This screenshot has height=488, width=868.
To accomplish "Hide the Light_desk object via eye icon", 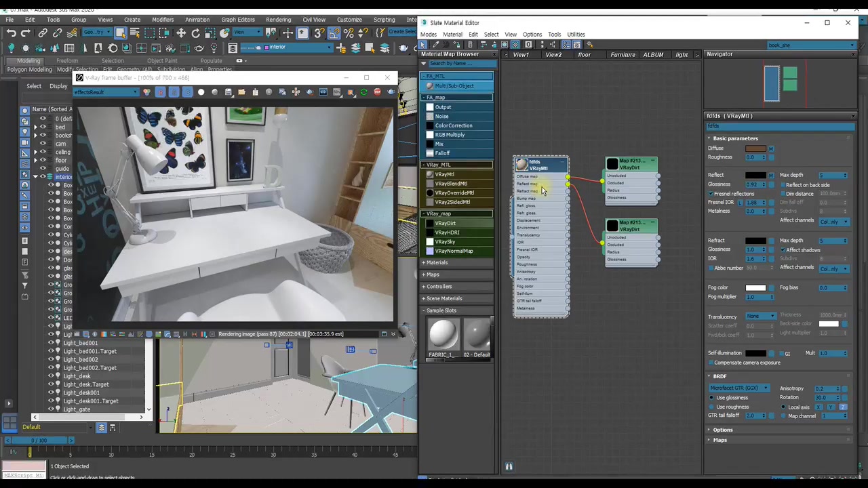I will click(x=51, y=376).
